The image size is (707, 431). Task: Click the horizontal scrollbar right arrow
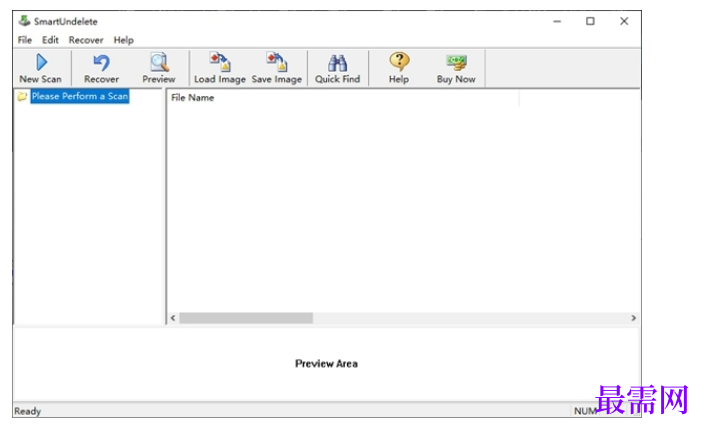click(634, 318)
